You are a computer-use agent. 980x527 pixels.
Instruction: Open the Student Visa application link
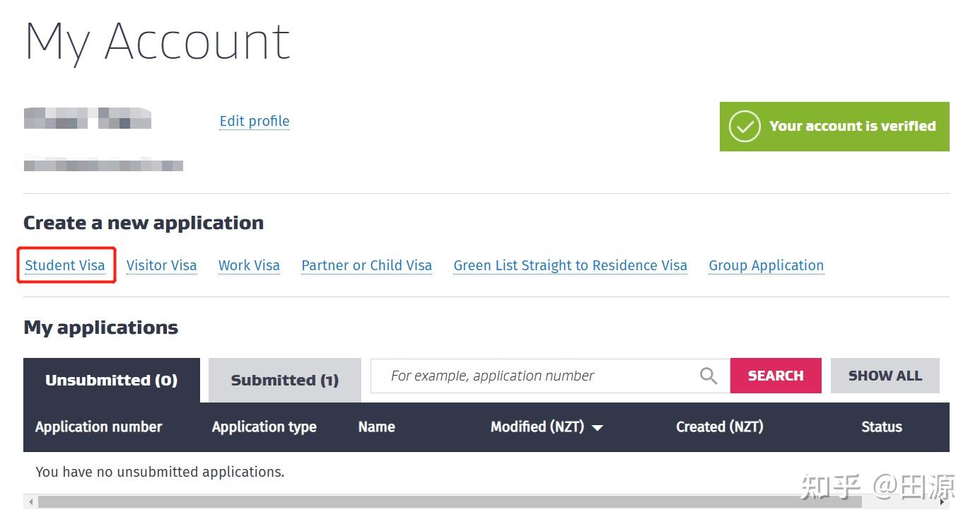[65, 265]
